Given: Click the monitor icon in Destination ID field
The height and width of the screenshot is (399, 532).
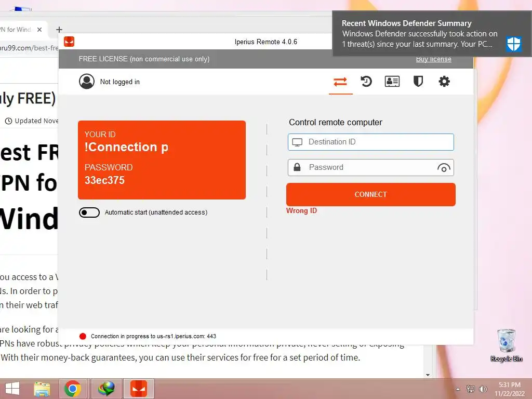Looking at the screenshot, I should coord(297,142).
